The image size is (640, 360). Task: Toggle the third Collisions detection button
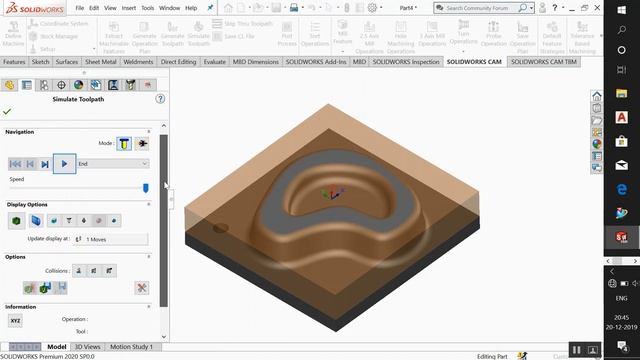pyautogui.click(x=109, y=271)
